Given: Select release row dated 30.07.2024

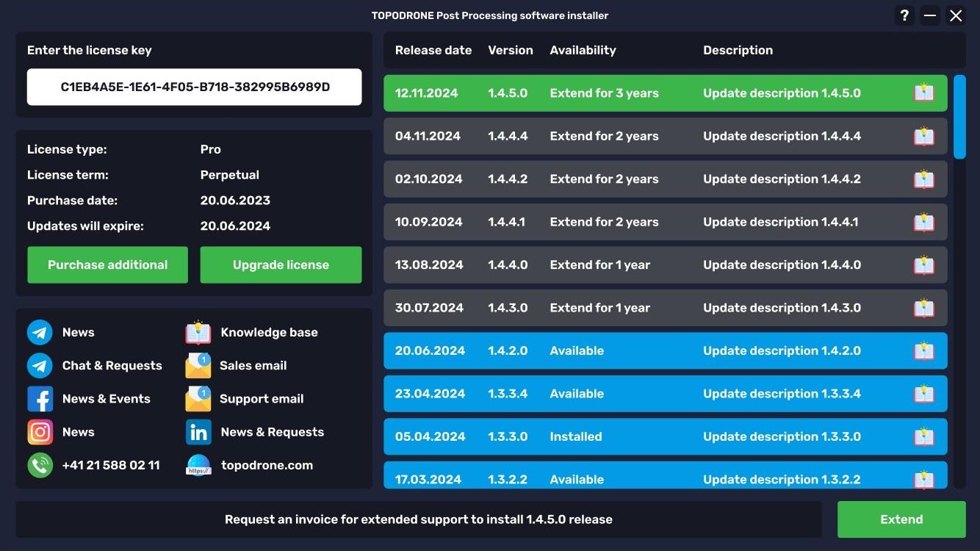Looking at the screenshot, I should (x=666, y=308).
